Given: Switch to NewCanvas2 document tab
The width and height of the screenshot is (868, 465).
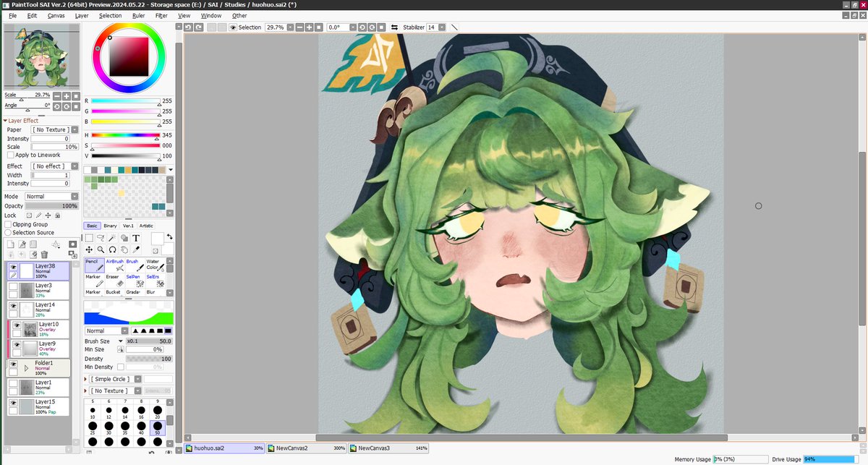Looking at the screenshot, I should click(307, 448).
